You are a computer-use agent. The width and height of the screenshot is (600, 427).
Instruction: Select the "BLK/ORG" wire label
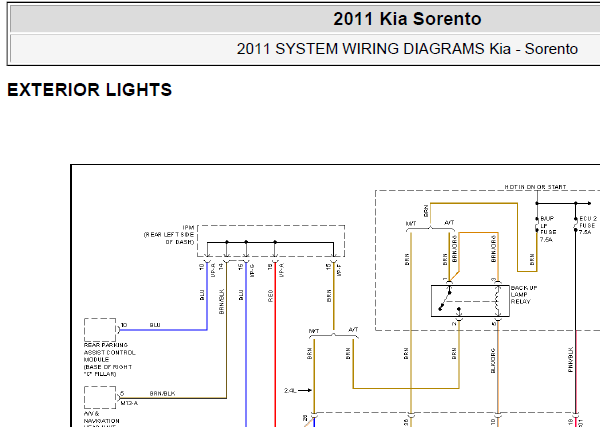coord(493,361)
